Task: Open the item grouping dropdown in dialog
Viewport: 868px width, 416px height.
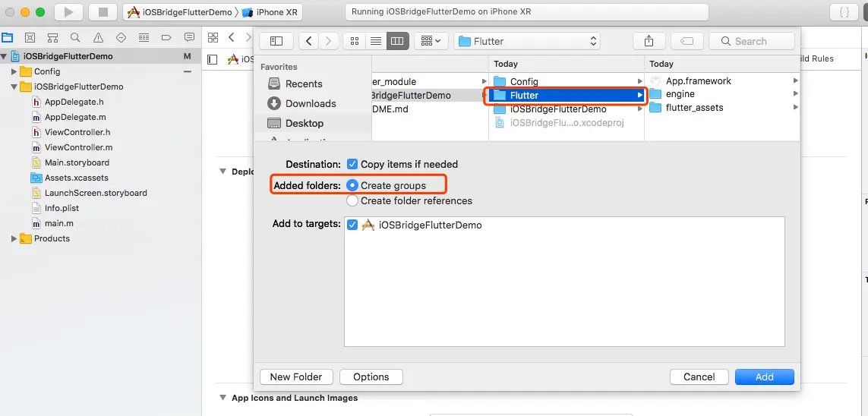Action: [x=431, y=41]
